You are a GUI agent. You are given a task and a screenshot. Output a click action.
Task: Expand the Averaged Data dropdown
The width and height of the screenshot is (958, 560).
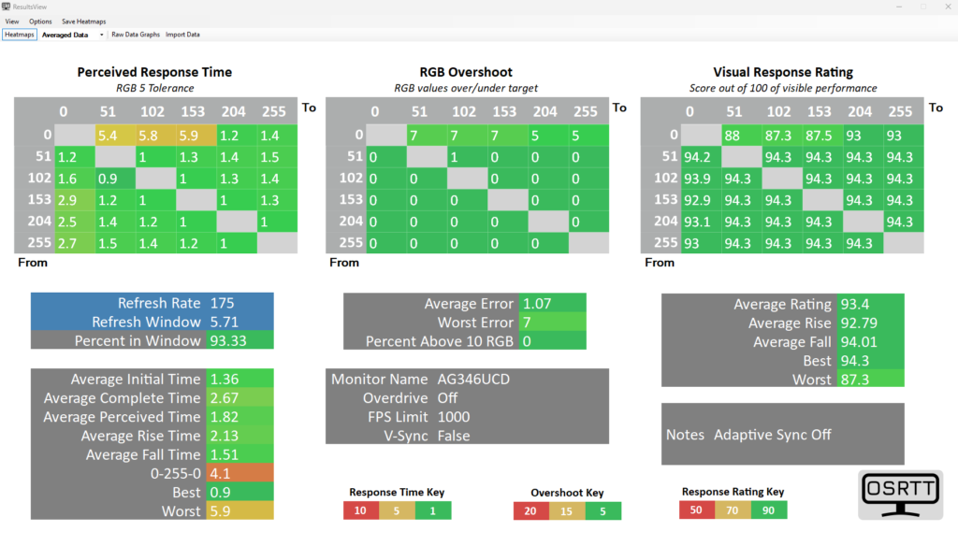pyautogui.click(x=101, y=35)
